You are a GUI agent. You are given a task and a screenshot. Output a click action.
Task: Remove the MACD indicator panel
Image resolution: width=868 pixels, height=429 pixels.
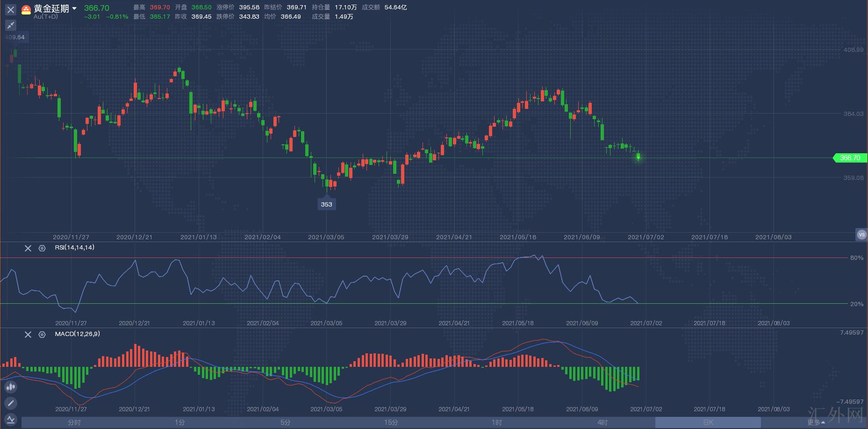28,335
